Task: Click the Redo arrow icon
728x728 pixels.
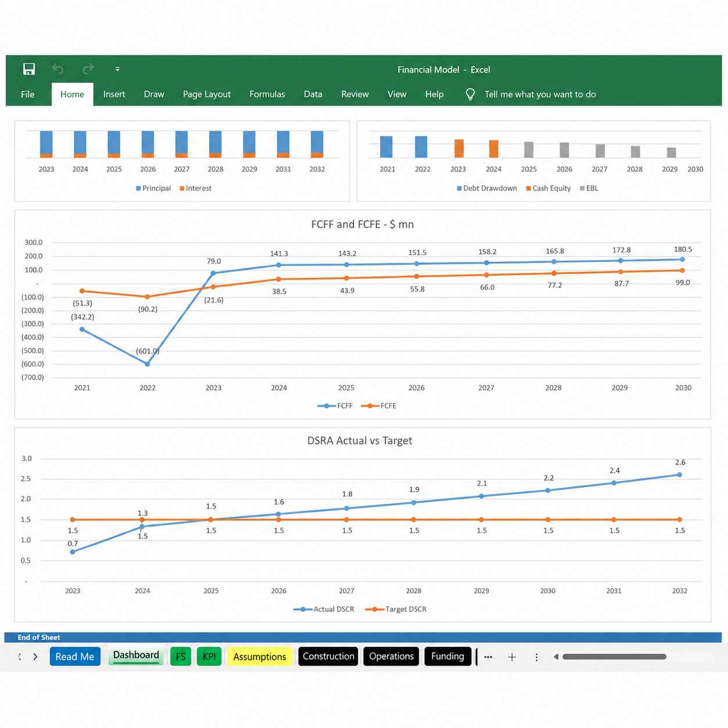Action: click(88, 69)
